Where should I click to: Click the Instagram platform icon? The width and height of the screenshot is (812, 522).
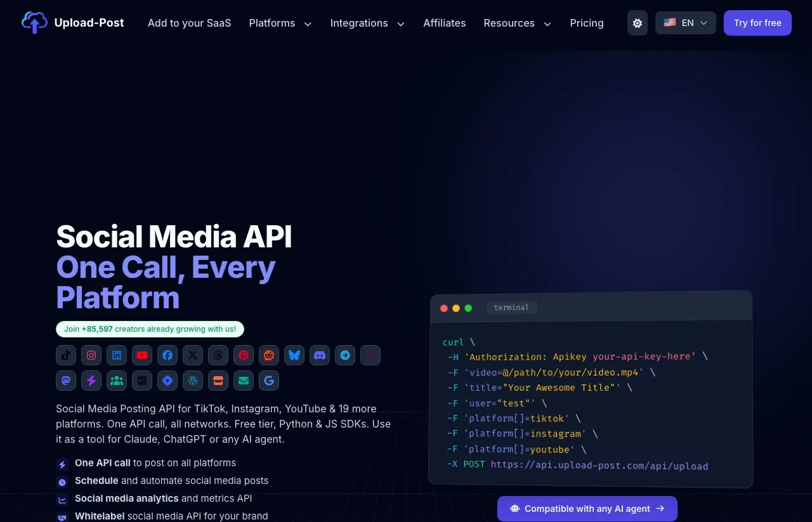[x=91, y=355]
